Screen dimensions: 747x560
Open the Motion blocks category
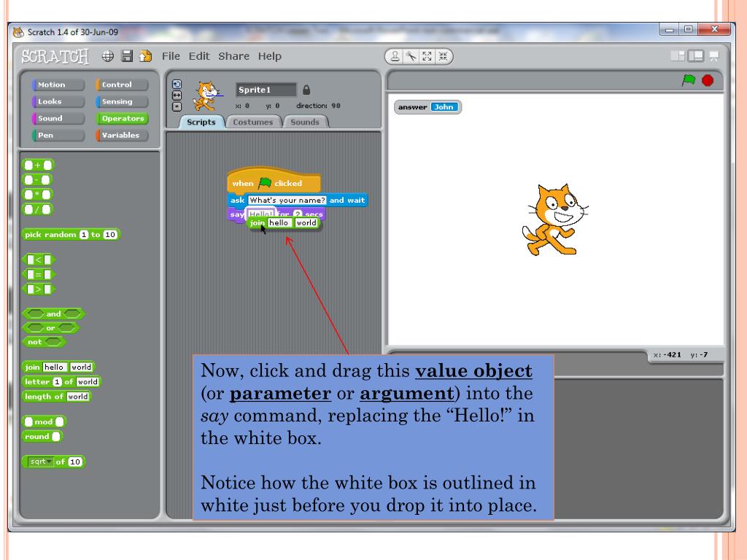click(x=58, y=85)
